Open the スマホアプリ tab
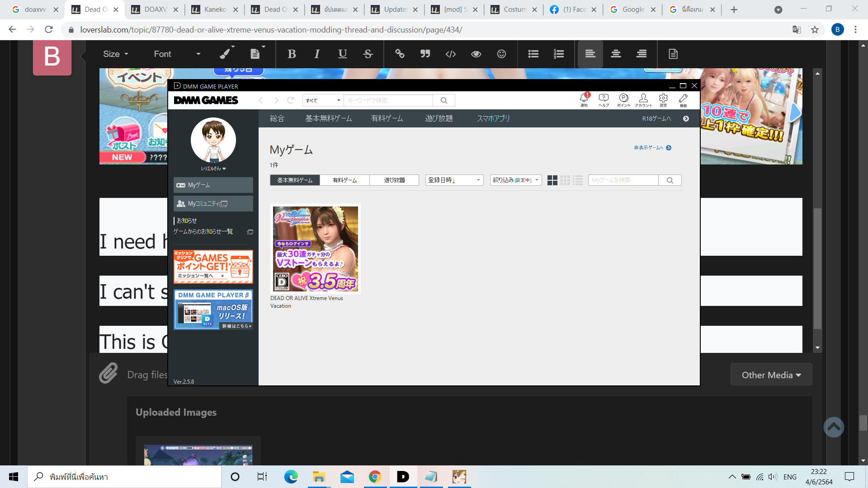868x488 pixels. 493,118
